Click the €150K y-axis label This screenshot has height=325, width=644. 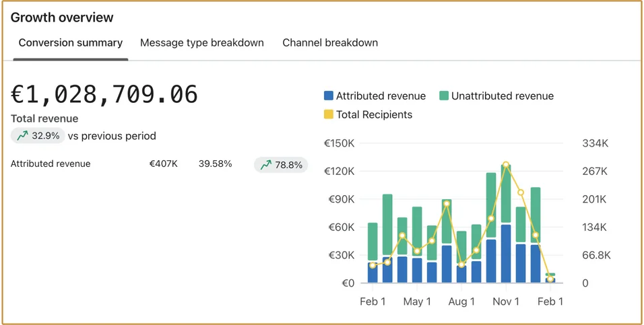(339, 143)
